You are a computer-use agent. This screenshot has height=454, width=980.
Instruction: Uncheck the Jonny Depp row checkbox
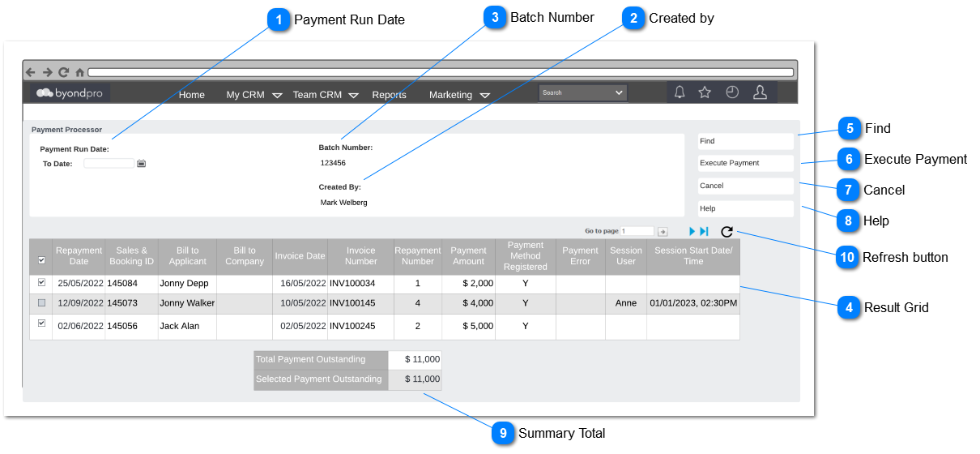[x=41, y=282]
